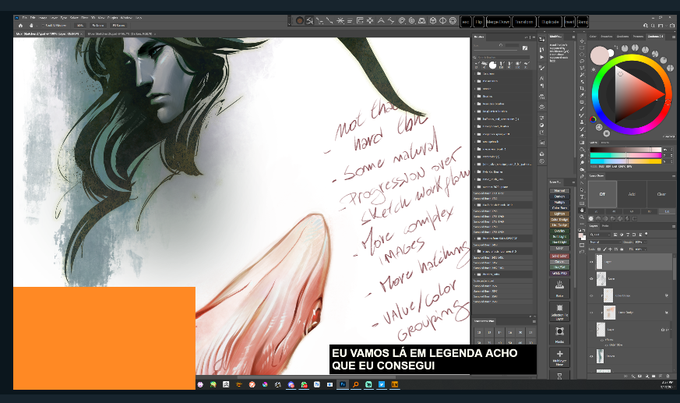680x403 pixels.
Task: Toggle visibility of the bottom teal-thumbnail layer
Action: tap(592, 356)
